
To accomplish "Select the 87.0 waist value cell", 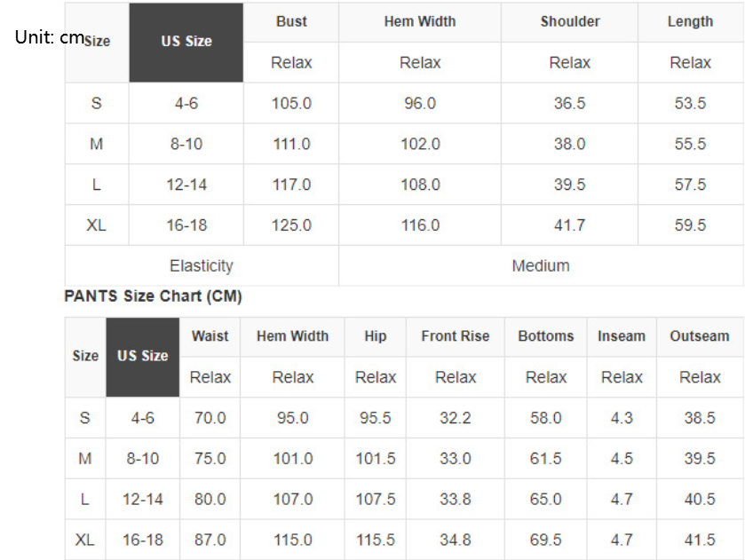I will (x=210, y=540).
